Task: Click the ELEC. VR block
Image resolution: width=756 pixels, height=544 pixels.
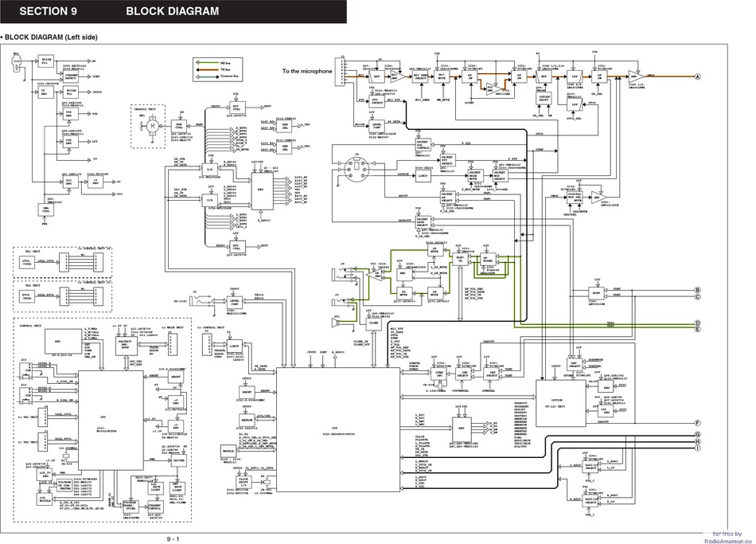Action: point(459,259)
